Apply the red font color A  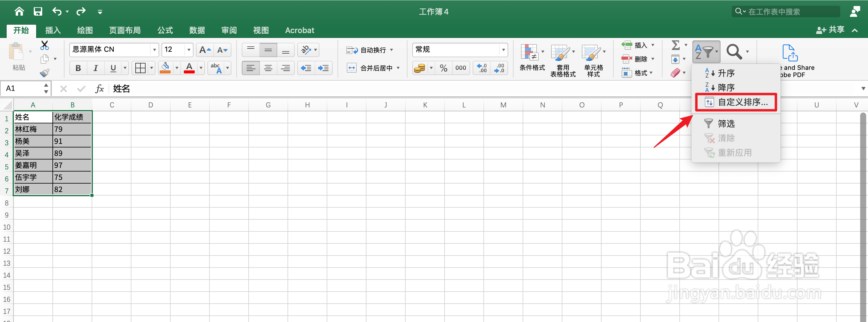(189, 68)
